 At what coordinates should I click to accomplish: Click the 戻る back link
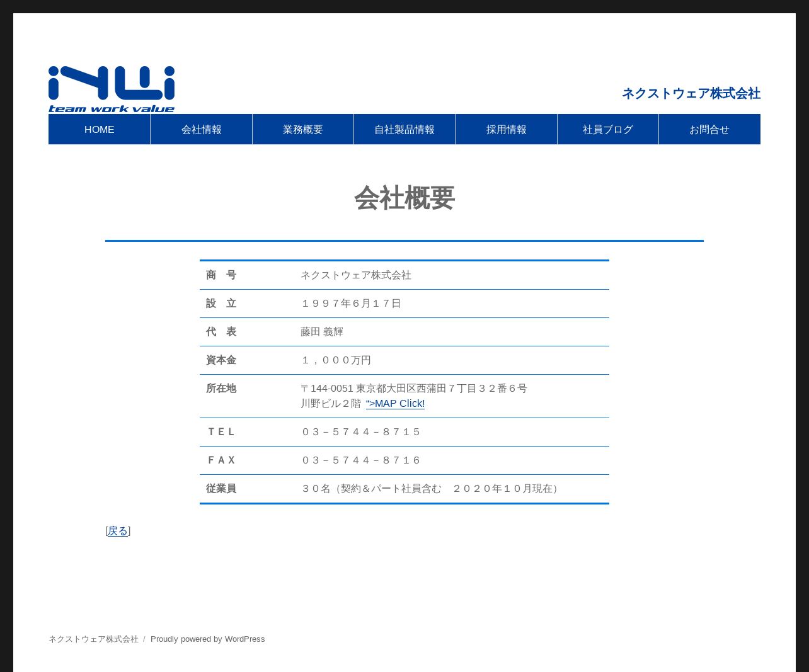pos(118,531)
